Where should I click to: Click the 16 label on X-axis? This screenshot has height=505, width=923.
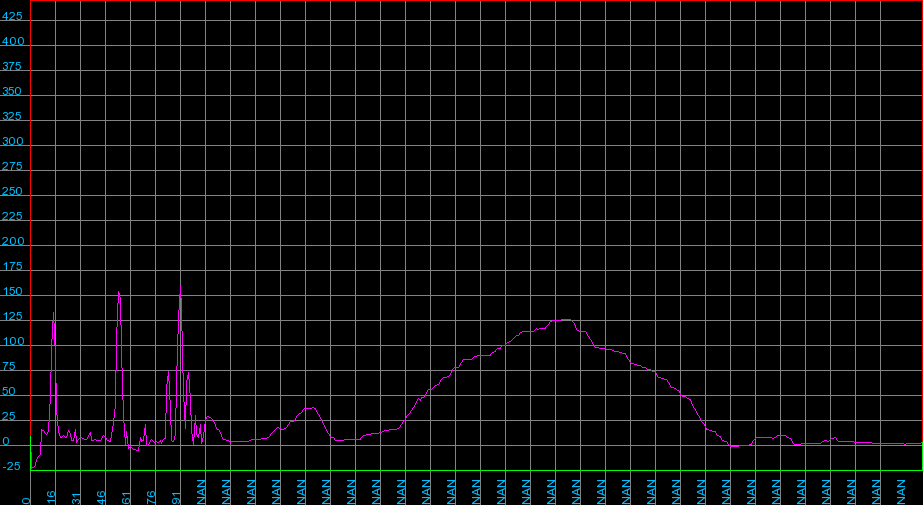pos(51,496)
